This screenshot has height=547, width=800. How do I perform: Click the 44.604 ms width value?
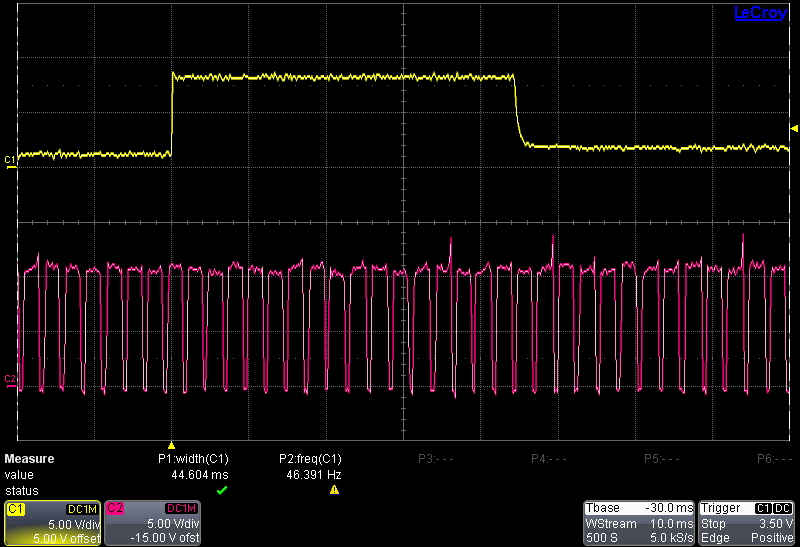200,475
